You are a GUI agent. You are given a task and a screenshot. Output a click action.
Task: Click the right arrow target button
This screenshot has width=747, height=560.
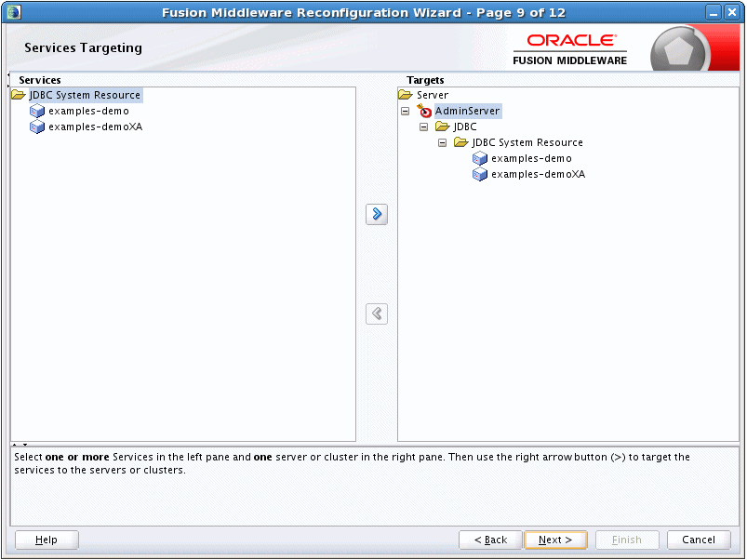point(377,214)
